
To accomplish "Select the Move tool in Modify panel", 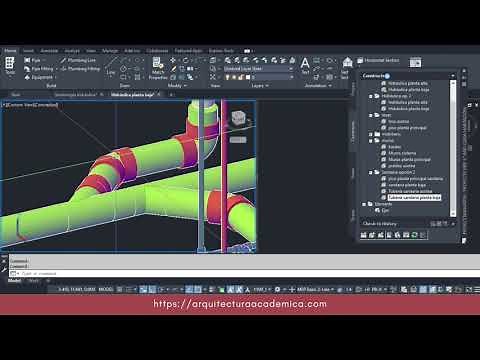I will (x=173, y=60).
